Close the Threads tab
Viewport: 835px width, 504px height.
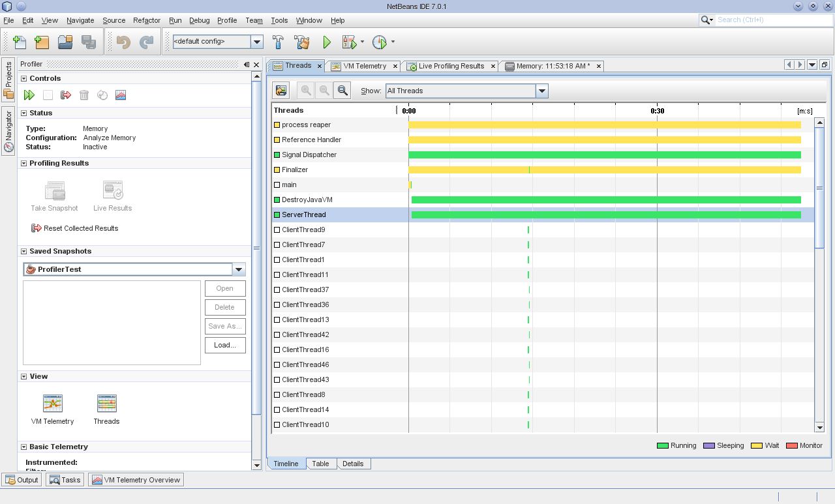pyautogui.click(x=320, y=66)
